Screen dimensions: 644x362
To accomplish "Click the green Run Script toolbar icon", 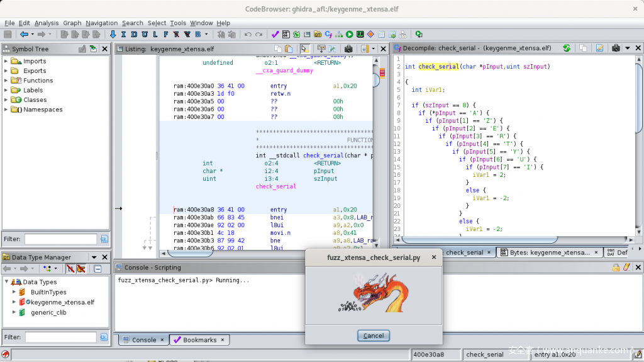I will [x=350, y=34].
